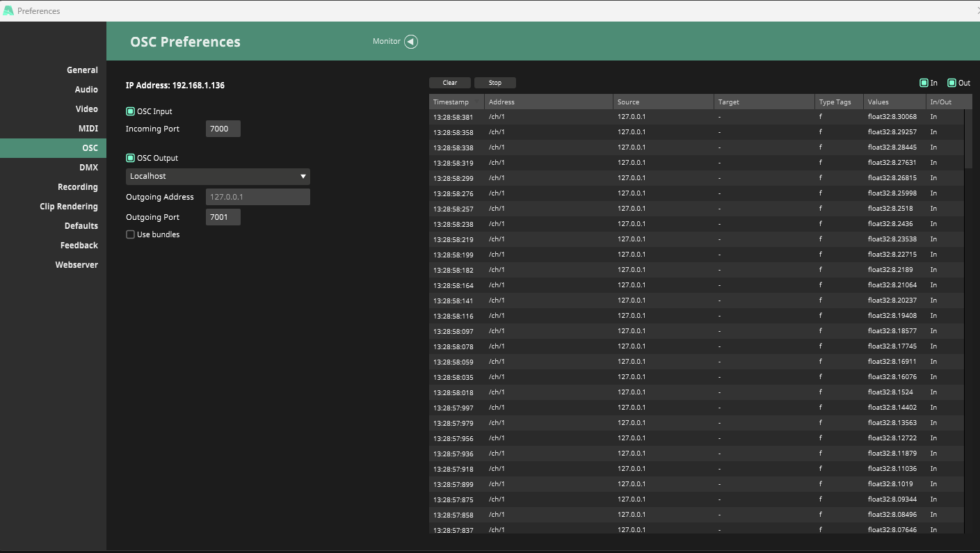Clear the OSC monitor log
Image resolution: width=980 pixels, height=553 pixels.
coord(450,83)
